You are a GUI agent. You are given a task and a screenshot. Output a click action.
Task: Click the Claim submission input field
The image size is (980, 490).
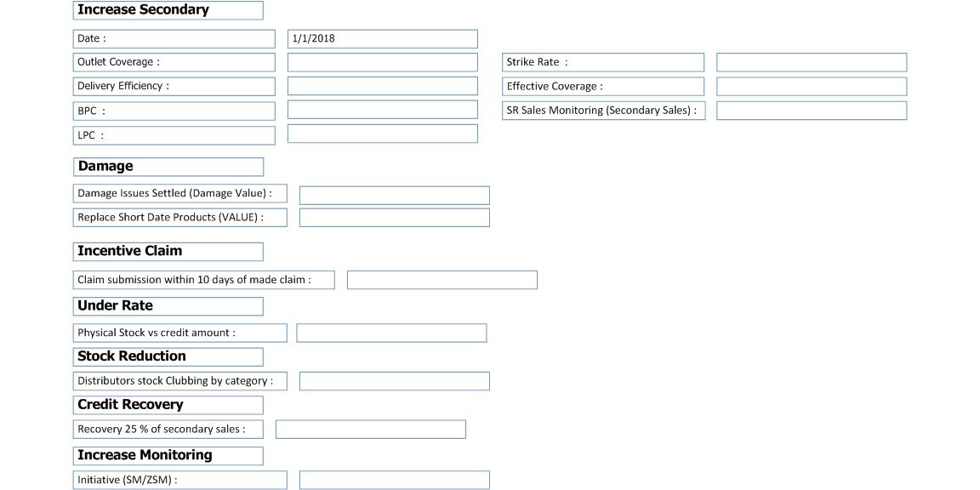coord(442,280)
